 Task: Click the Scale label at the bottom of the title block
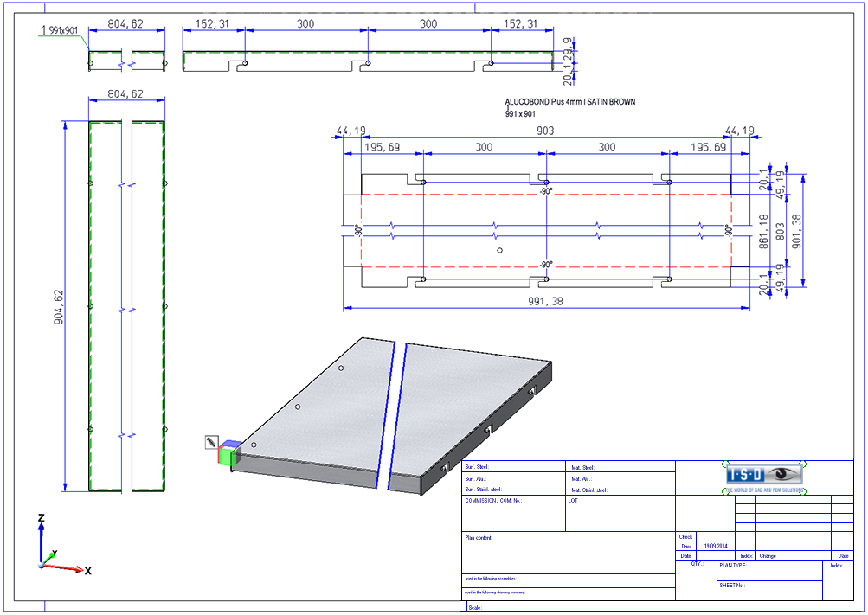[x=475, y=608]
